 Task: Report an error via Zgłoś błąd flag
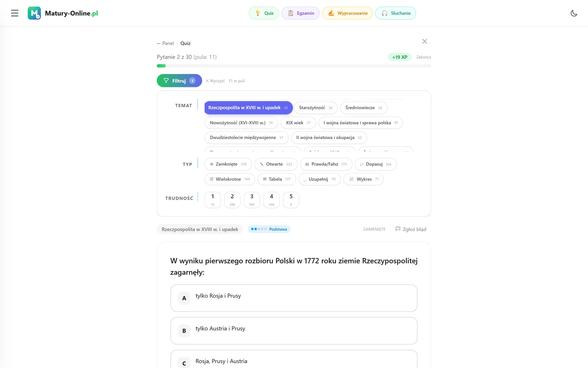tap(411, 229)
